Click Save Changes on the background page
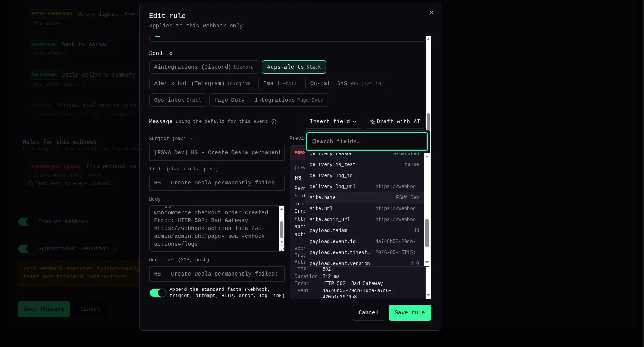The image size is (644, 347). [44, 309]
